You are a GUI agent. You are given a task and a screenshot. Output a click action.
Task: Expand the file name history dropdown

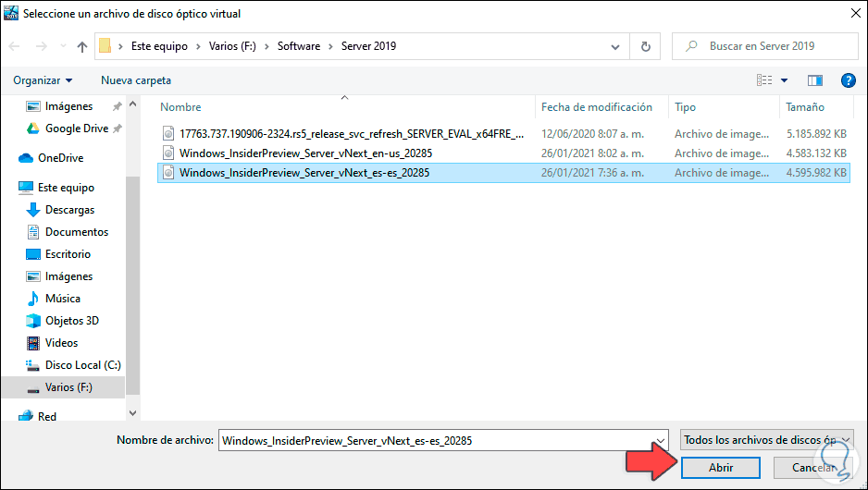pyautogui.click(x=661, y=441)
